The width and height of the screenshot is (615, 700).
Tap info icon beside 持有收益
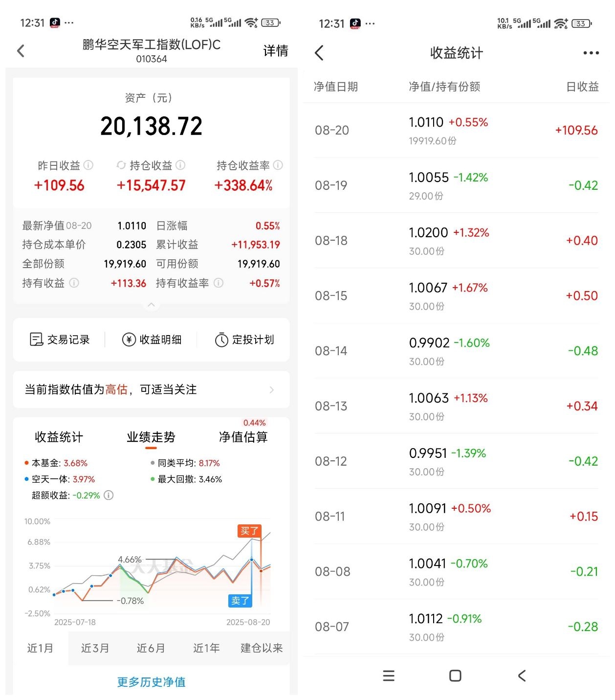click(74, 283)
